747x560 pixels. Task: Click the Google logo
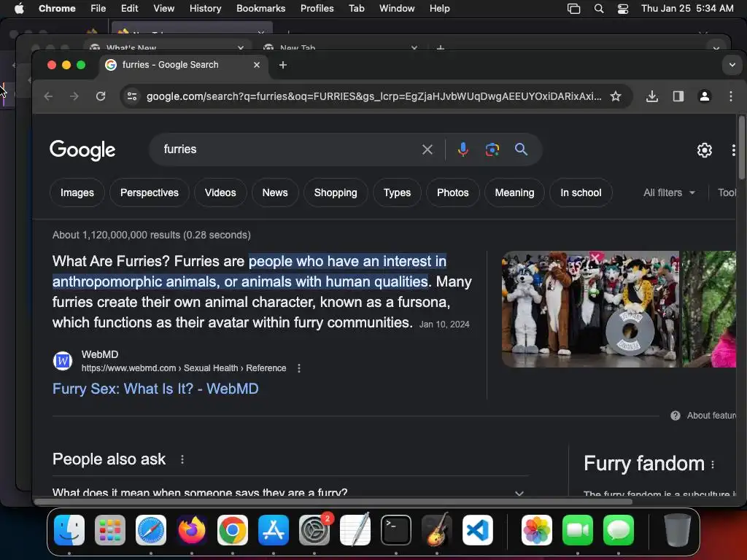click(x=82, y=150)
